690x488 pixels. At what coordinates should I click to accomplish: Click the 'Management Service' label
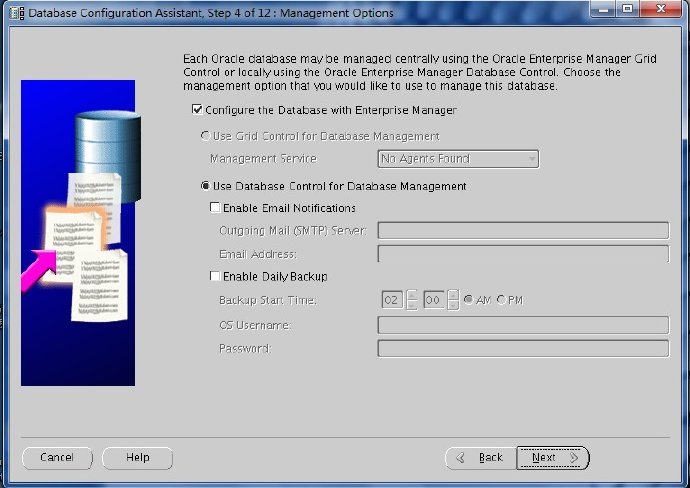[263, 158]
